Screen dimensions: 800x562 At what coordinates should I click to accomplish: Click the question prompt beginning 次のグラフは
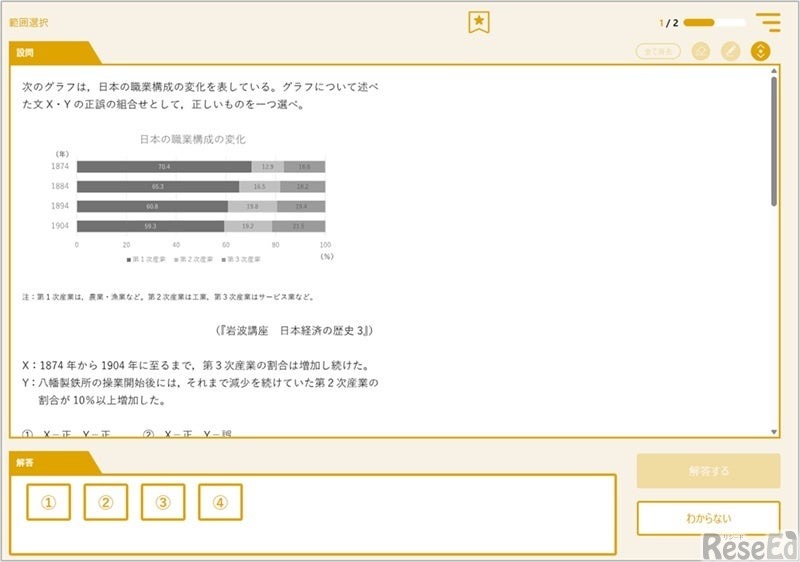[200, 95]
